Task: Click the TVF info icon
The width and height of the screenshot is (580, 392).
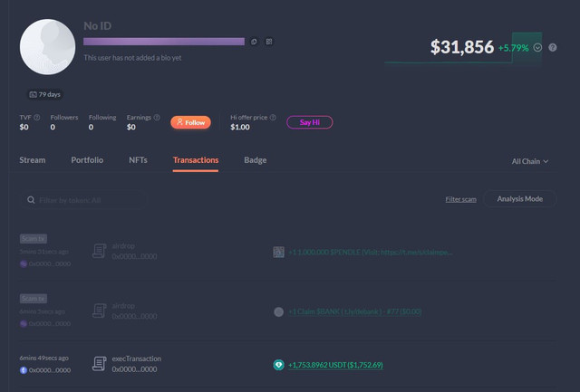Action: click(x=37, y=117)
